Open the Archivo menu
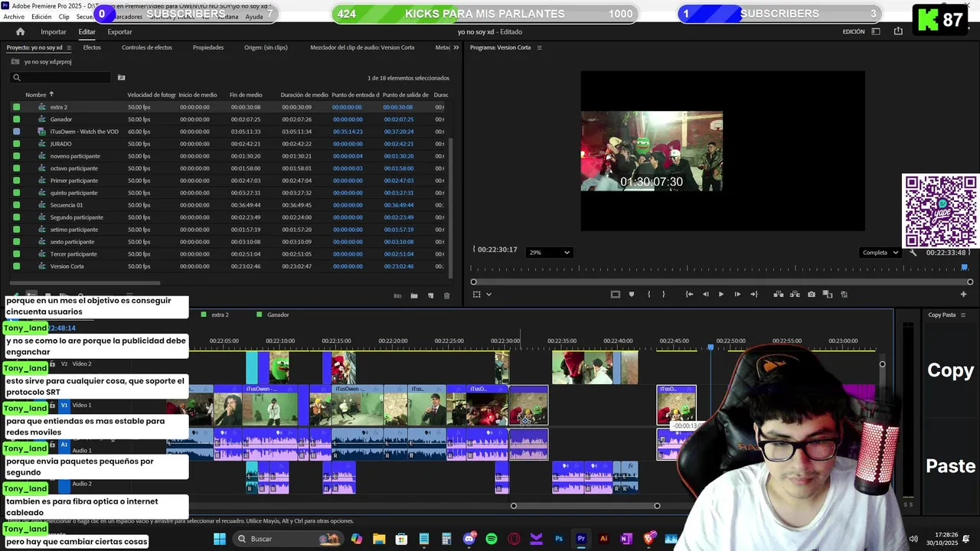 click(14, 17)
